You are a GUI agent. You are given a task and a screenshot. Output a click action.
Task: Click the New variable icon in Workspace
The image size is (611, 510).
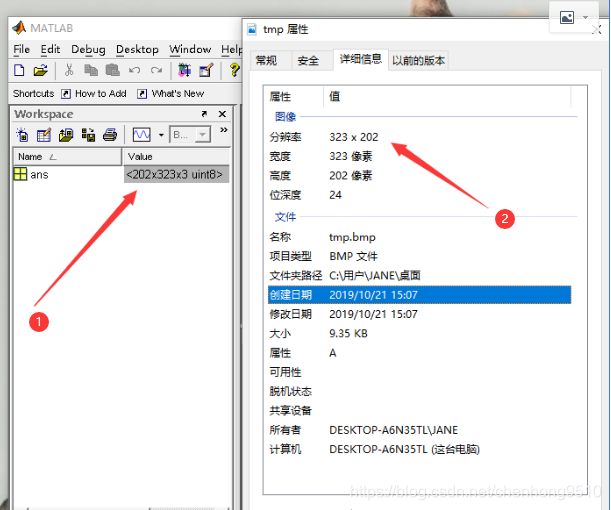coord(22,135)
